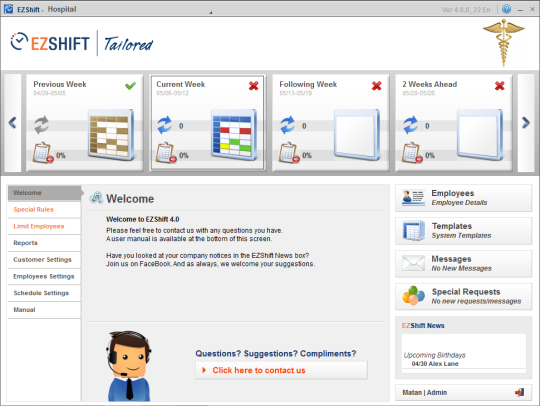Advance to later weeks with right arrow
The width and height of the screenshot is (540, 406).
point(526,122)
